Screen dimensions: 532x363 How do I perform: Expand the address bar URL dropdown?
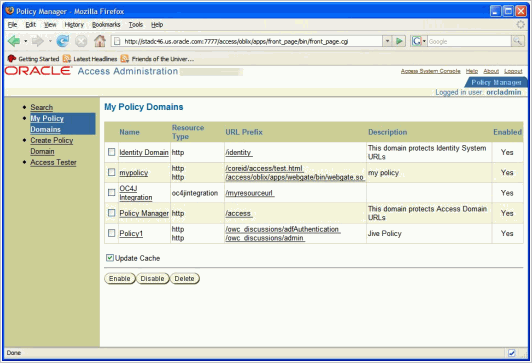click(x=387, y=41)
